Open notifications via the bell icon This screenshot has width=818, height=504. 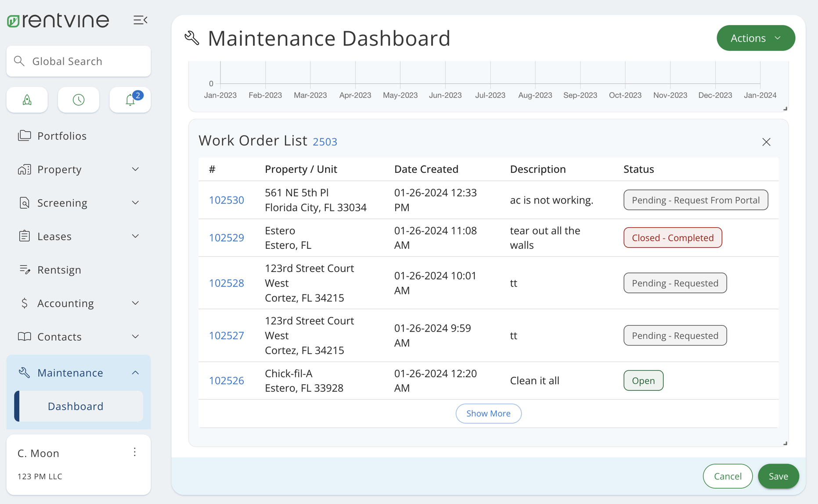pyautogui.click(x=130, y=100)
